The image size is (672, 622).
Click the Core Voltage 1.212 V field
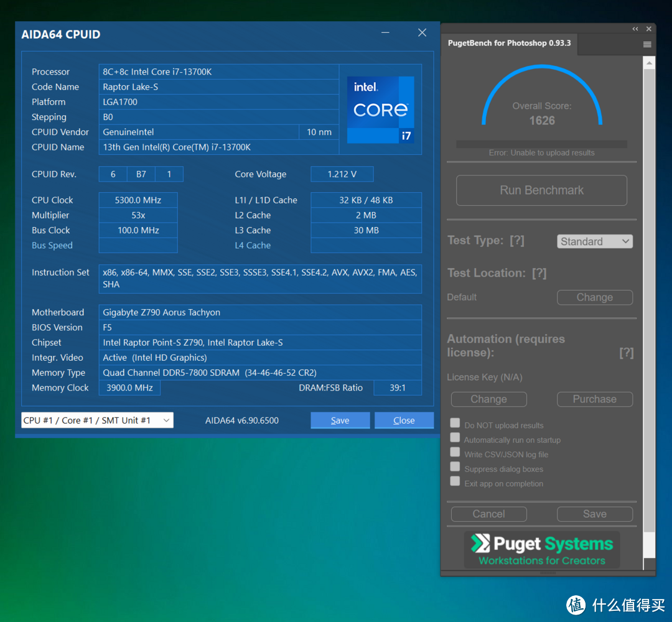click(342, 174)
